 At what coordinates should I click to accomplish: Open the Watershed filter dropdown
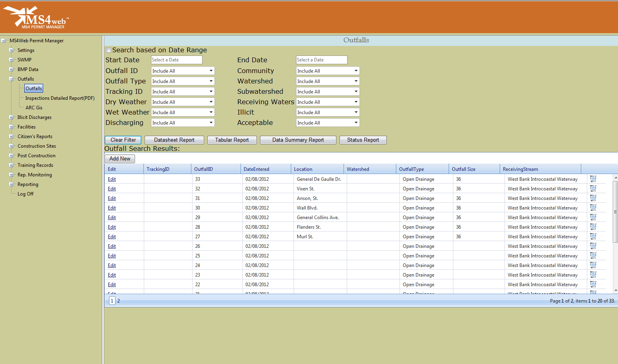328,81
